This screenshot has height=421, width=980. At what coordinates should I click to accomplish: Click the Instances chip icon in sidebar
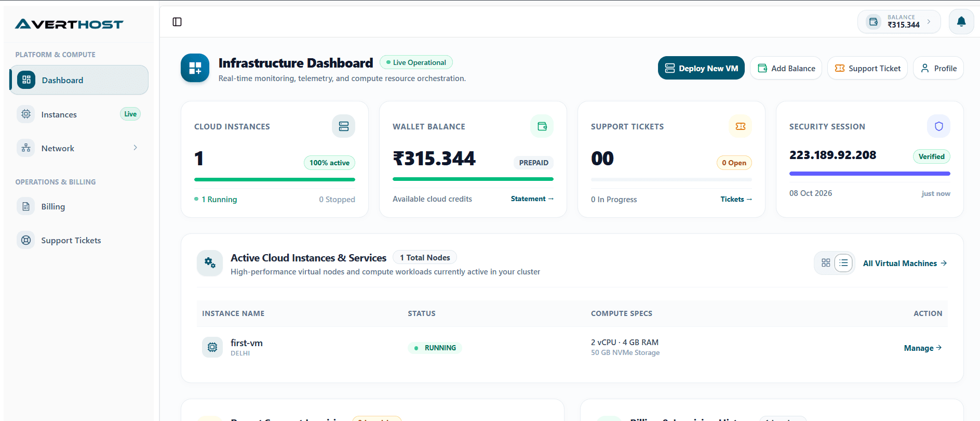pos(26,114)
